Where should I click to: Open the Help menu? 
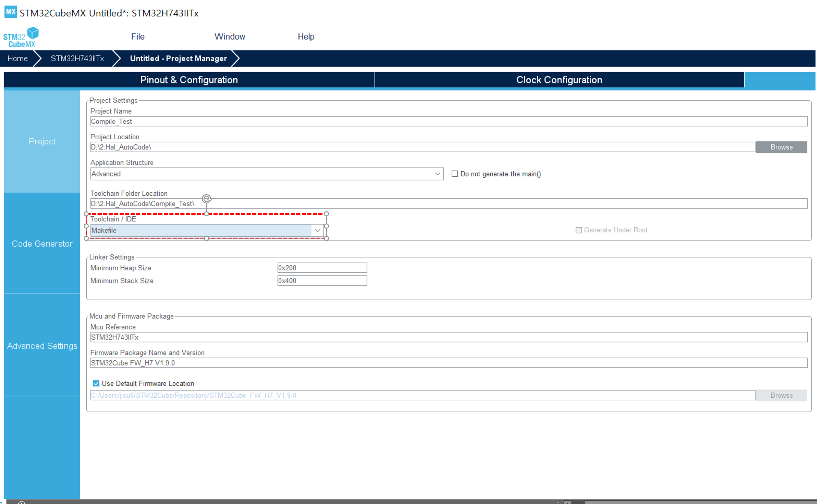click(306, 37)
